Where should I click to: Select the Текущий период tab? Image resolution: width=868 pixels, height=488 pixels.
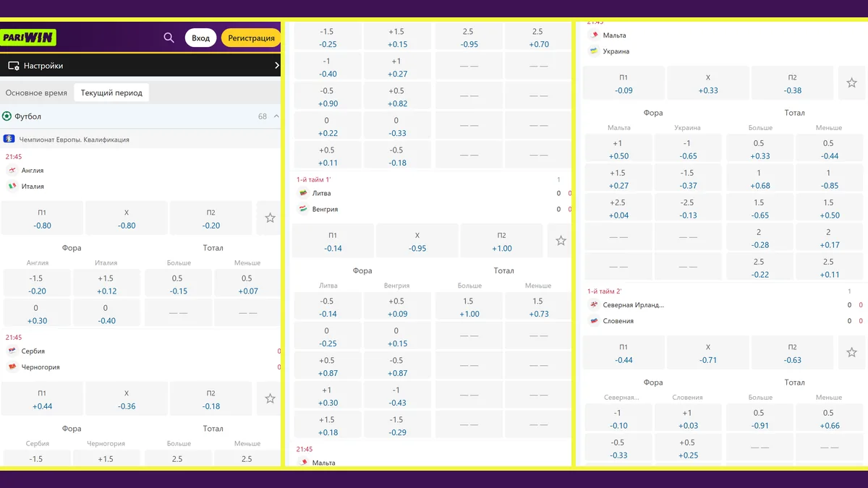click(x=111, y=93)
